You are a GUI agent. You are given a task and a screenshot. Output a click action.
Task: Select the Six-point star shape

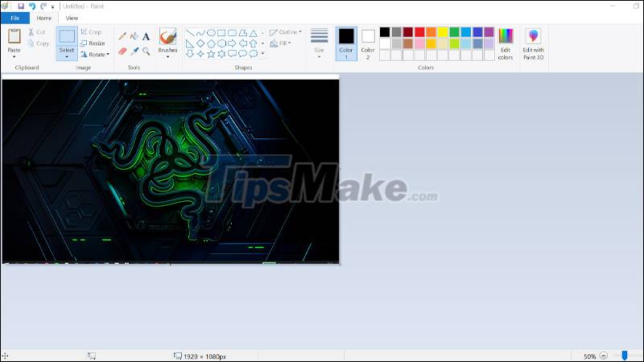coord(222,54)
